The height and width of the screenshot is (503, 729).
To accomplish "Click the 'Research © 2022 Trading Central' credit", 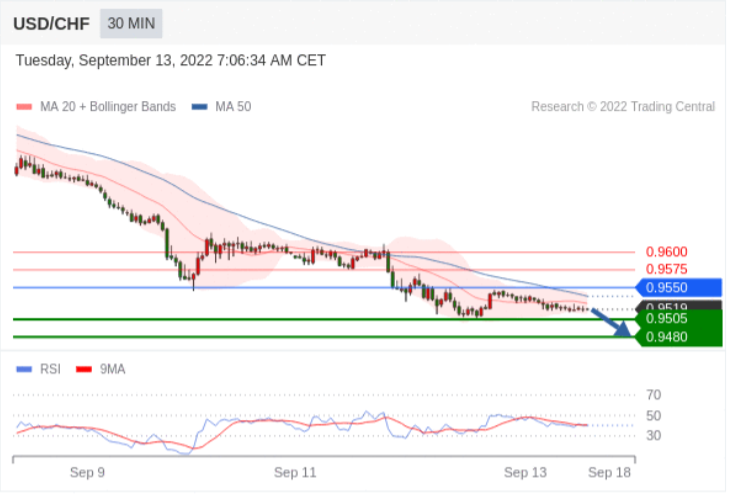I will pyautogui.click(x=623, y=107).
